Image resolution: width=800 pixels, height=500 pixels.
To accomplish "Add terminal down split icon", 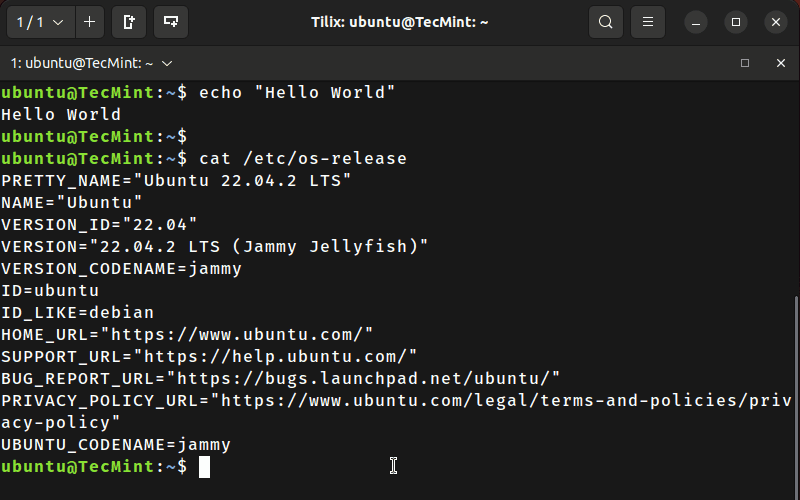I will 171,22.
